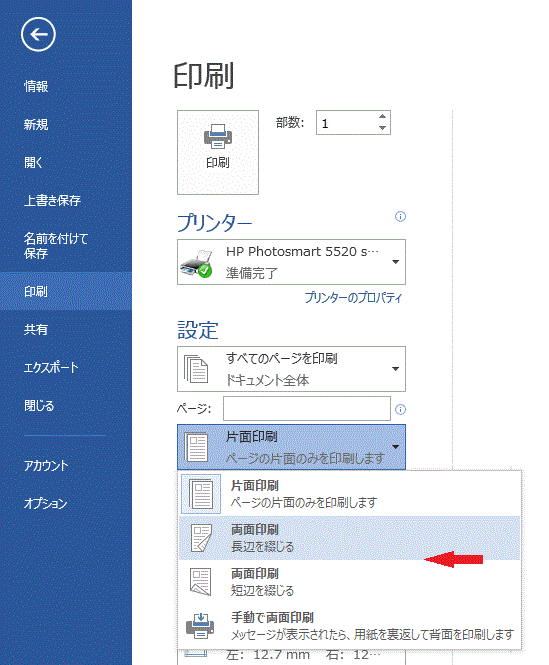Select 手動で両面印刷 option
The height and width of the screenshot is (665, 549).
pyautogui.click(x=349, y=626)
